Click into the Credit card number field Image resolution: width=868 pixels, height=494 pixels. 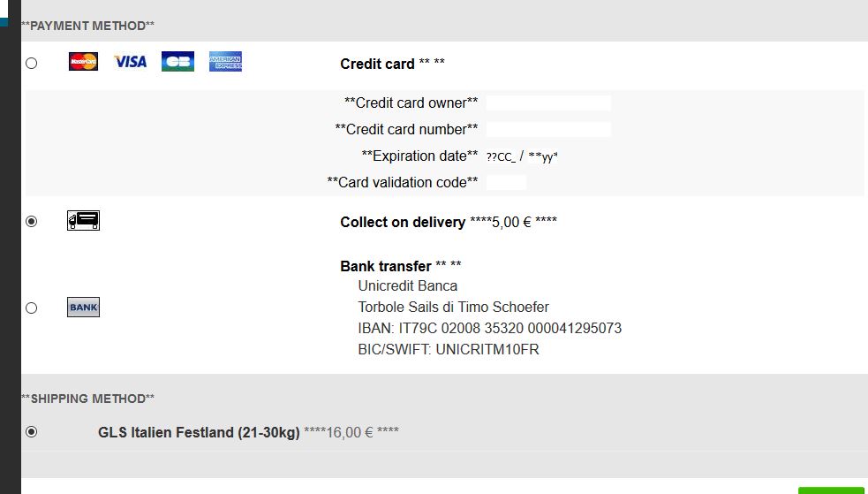pos(547,130)
